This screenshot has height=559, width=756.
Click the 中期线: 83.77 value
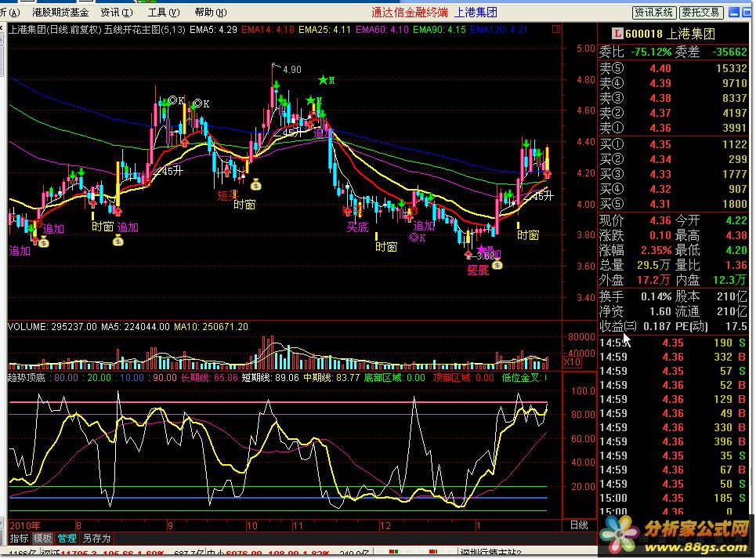(331, 378)
